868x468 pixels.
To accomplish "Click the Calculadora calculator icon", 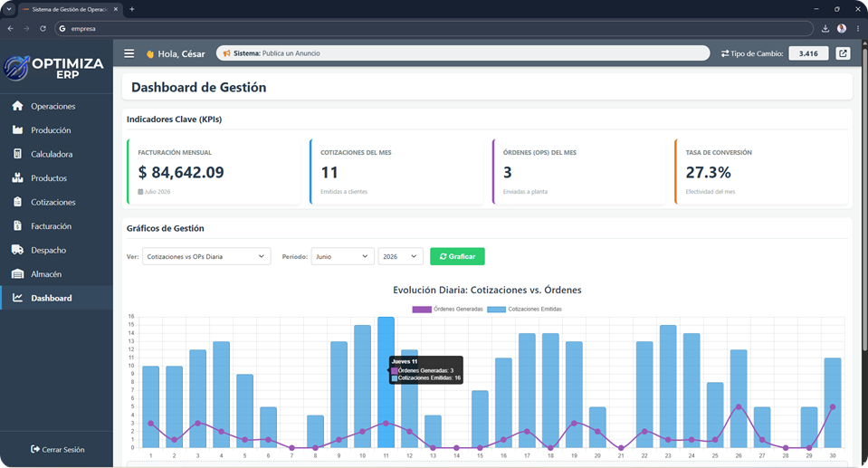I will 18,154.
